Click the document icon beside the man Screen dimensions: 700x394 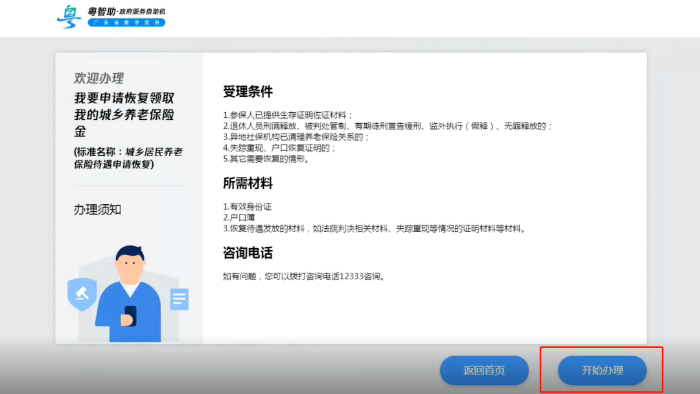coord(179,299)
